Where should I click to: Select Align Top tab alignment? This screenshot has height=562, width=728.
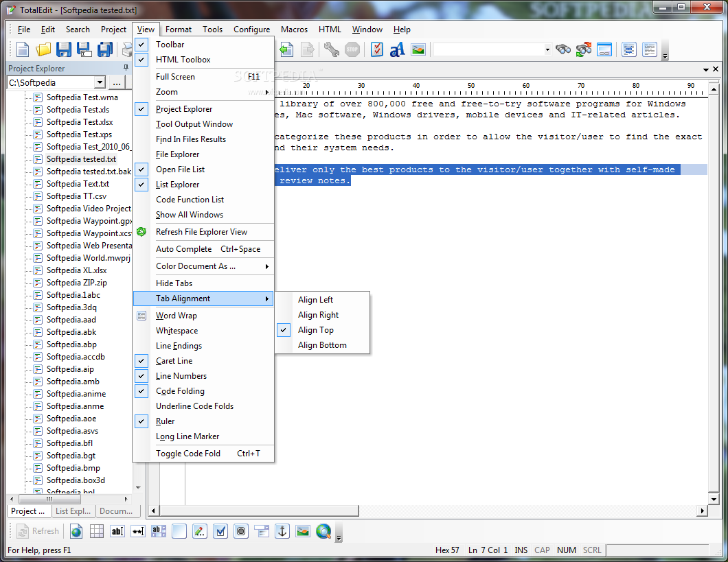click(322, 330)
